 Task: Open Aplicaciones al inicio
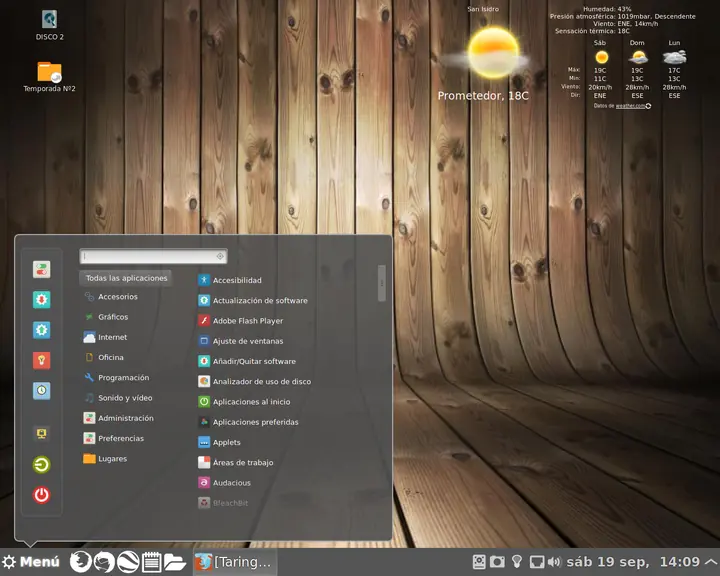pyautogui.click(x=244, y=401)
